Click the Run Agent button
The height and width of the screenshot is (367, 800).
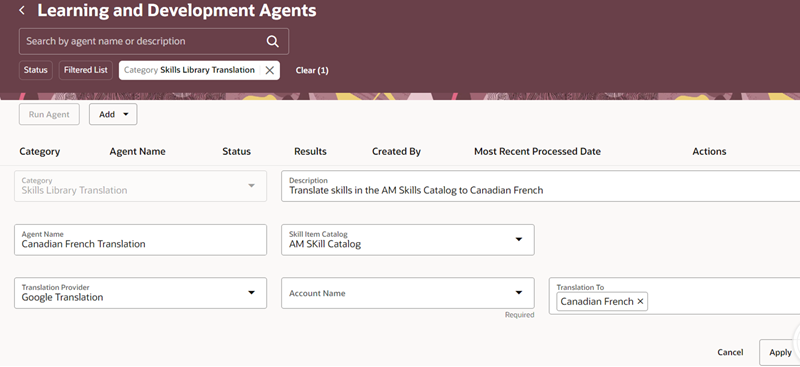coord(49,114)
